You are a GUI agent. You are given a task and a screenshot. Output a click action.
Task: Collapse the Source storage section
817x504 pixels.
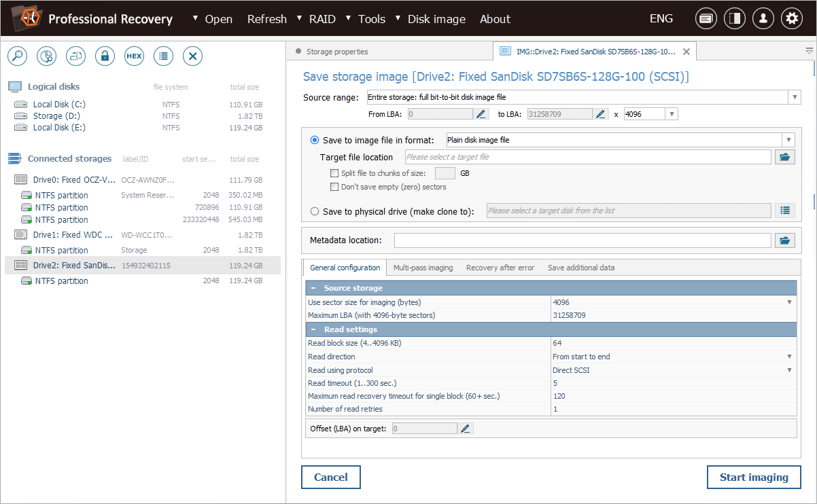point(314,288)
